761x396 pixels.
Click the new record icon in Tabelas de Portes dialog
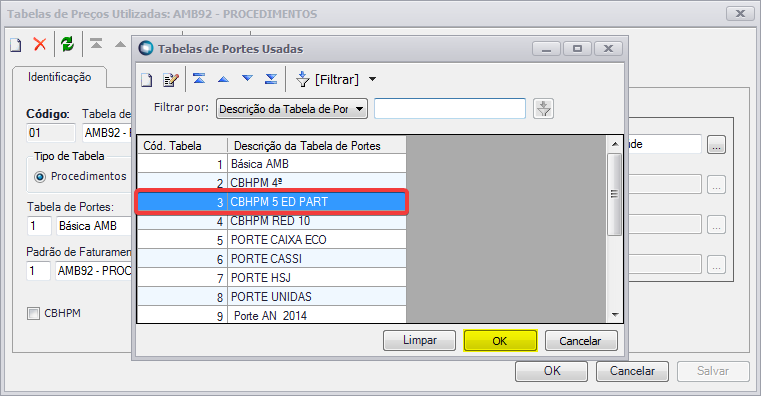pyautogui.click(x=147, y=80)
